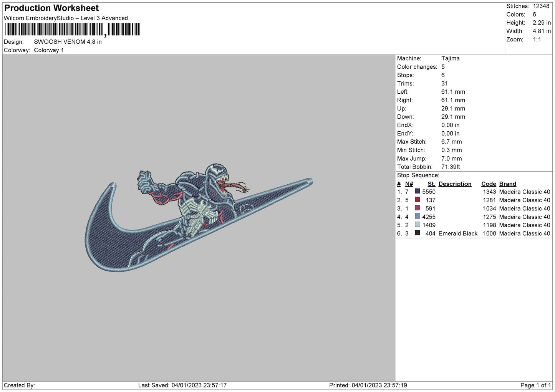Click the Emerald Black color swatch
555x392 pixels.
tap(417, 233)
